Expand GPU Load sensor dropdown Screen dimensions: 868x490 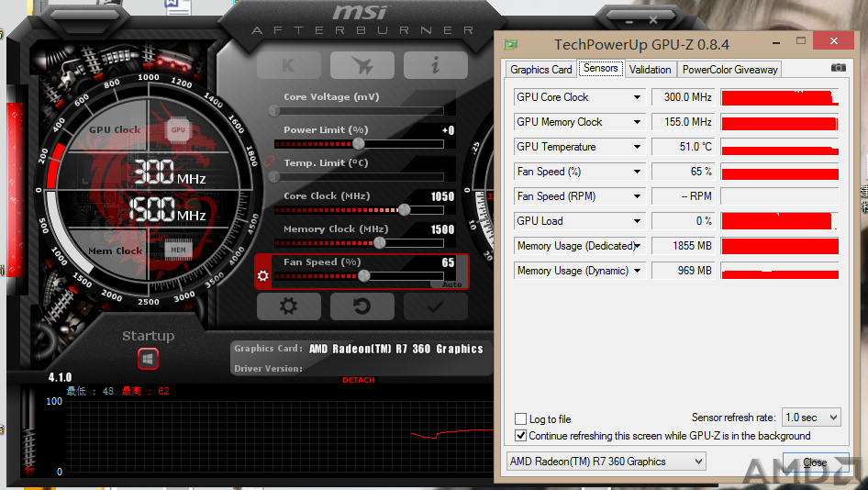pyautogui.click(x=637, y=221)
